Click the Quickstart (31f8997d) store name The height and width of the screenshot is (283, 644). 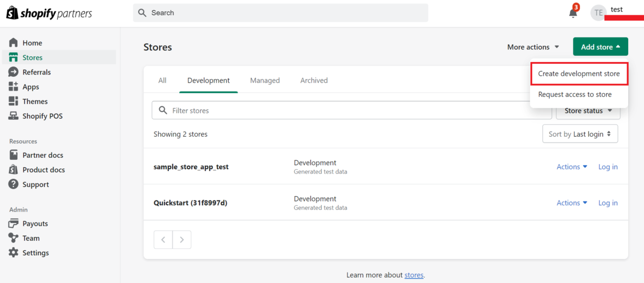tap(190, 203)
